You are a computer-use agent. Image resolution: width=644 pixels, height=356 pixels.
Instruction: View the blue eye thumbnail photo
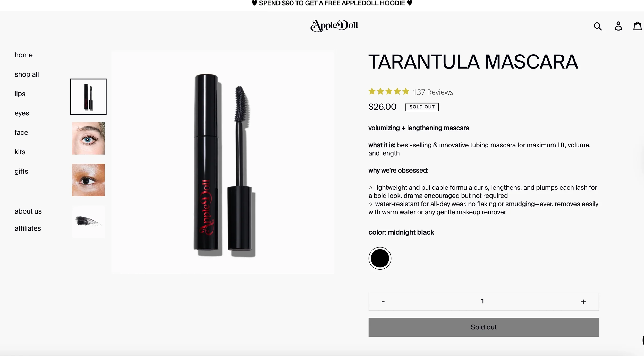pyautogui.click(x=88, y=138)
